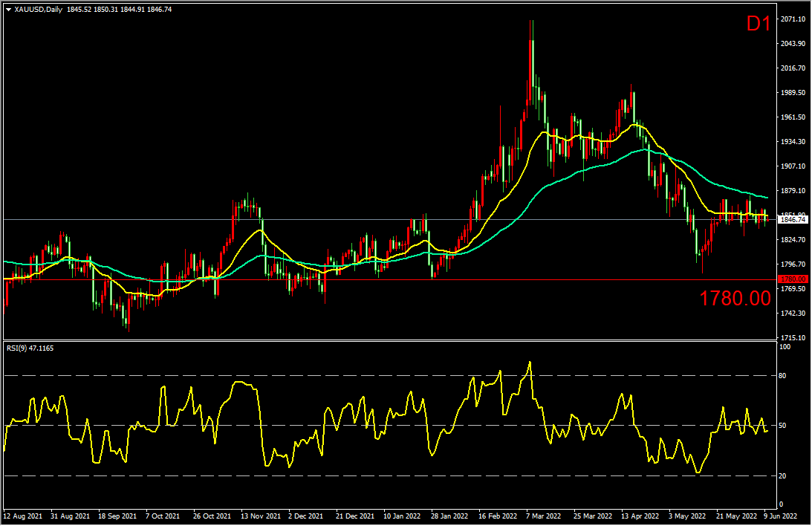The width and height of the screenshot is (812, 526).
Task: Click the 7 Mar 2022 date label
Action: pyautogui.click(x=543, y=516)
